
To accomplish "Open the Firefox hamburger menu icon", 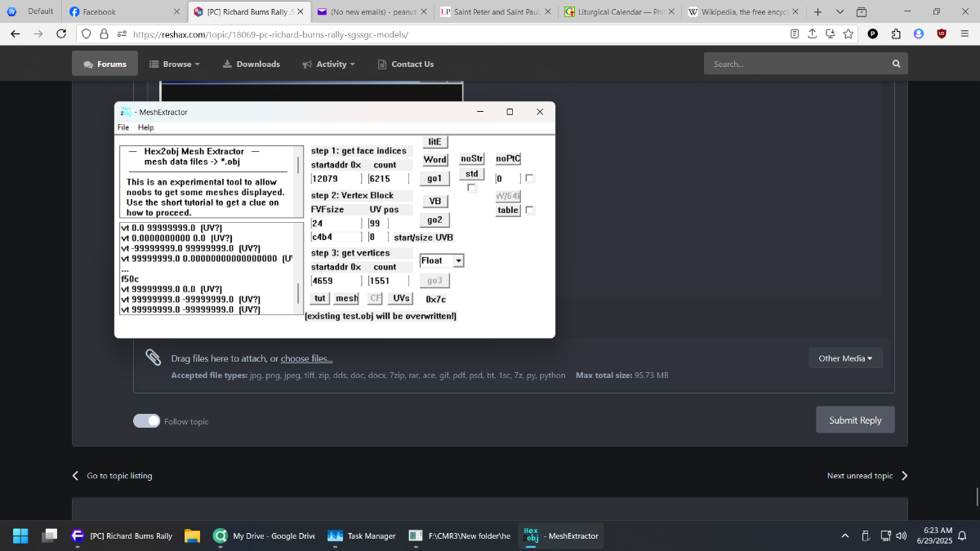I will pyautogui.click(x=964, y=33).
